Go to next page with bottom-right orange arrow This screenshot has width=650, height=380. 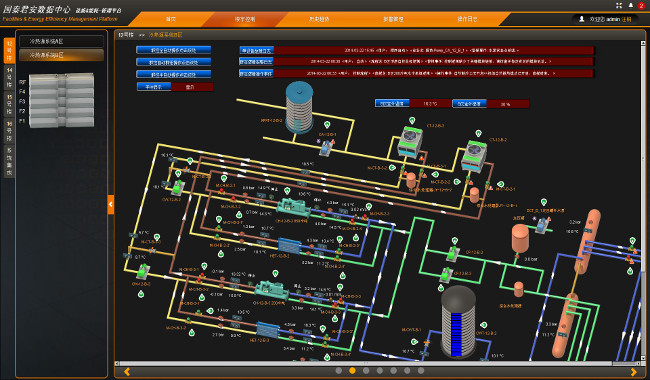click(633, 372)
